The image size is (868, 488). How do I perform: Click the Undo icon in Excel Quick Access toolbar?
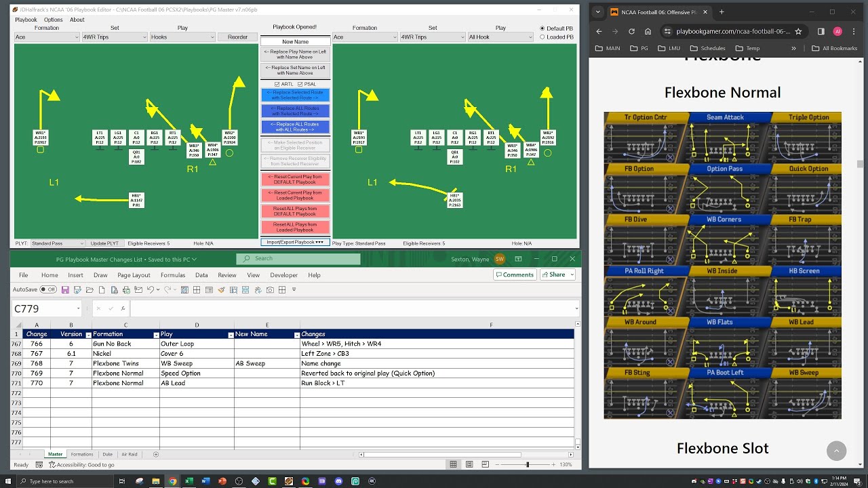[151, 289]
